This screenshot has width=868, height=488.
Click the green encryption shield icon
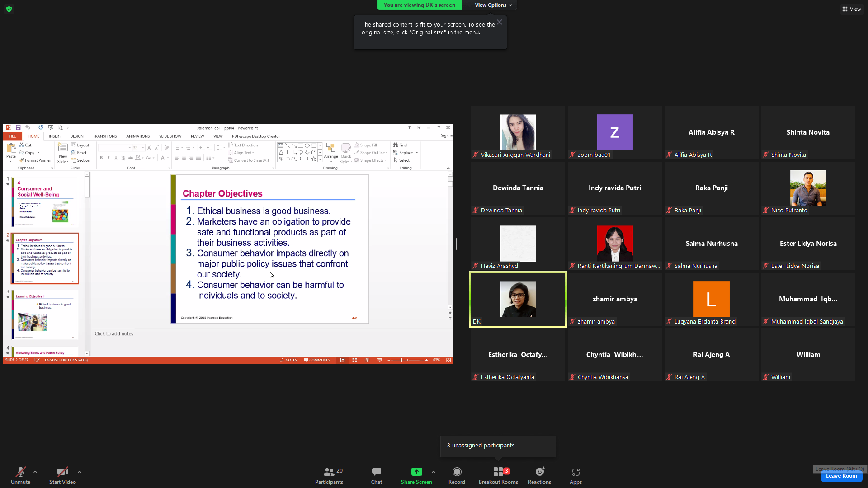pos(9,9)
